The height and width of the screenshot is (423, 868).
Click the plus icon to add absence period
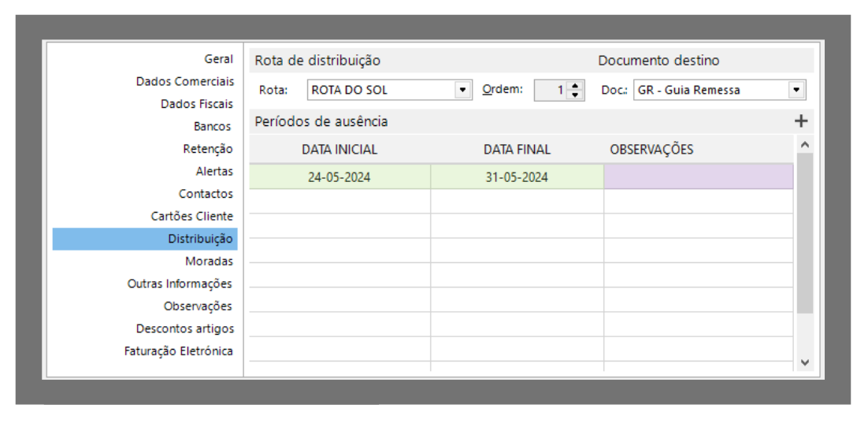pyautogui.click(x=801, y=121)
